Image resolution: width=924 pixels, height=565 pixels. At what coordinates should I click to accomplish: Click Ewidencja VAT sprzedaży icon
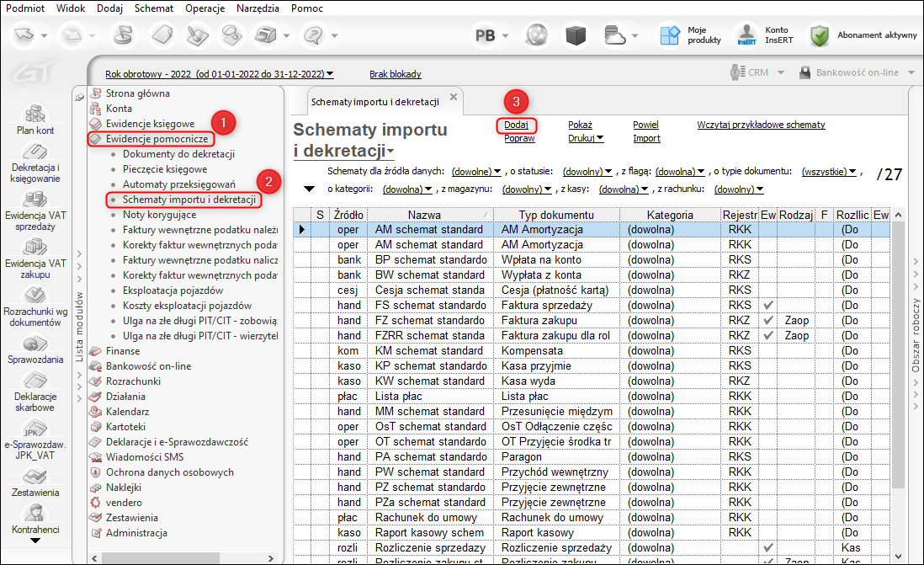pyautogui.click(x=35, y=200)
